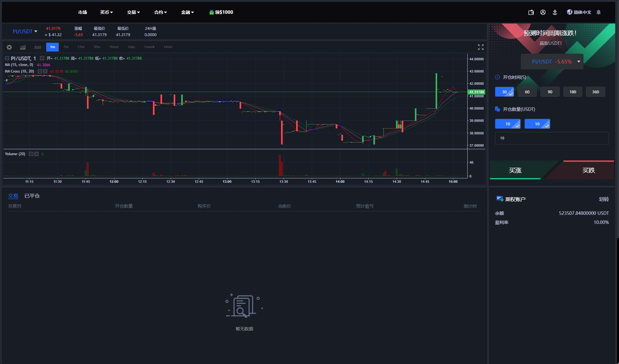Viewport: 619px width, 364px height.
Task: Select the 60 seconds open time
Action: 527,92
